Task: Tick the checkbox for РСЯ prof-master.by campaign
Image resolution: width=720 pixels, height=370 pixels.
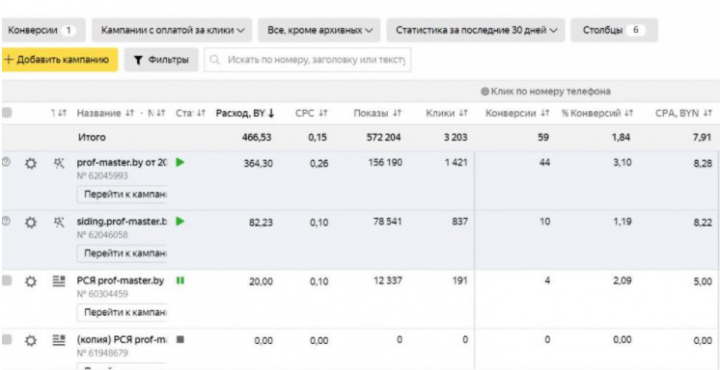Action: [6, 281]
